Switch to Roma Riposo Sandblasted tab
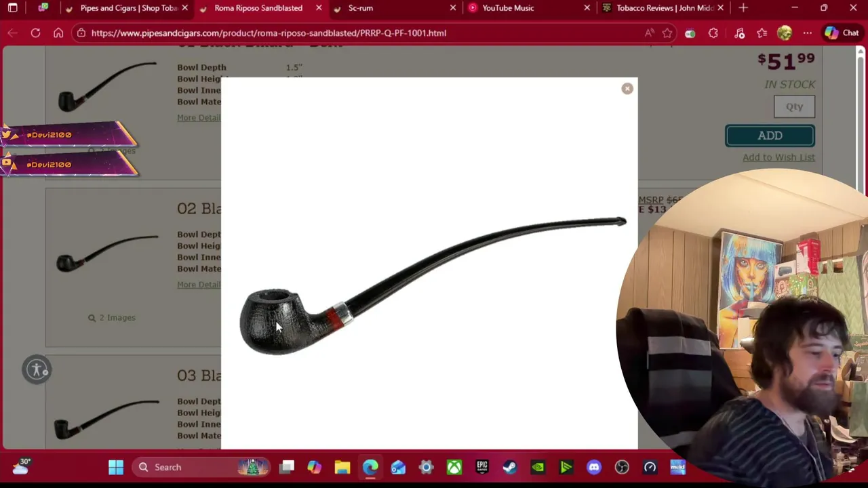Image resolution: width=868 pixels, height=488 pixels. [x=258, y=8]
